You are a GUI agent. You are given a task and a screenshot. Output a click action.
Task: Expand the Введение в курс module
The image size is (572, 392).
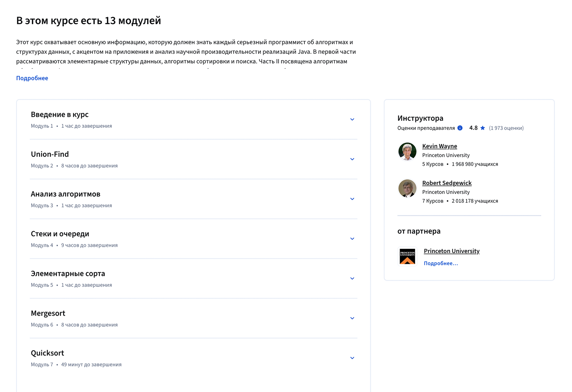[352, 119]
